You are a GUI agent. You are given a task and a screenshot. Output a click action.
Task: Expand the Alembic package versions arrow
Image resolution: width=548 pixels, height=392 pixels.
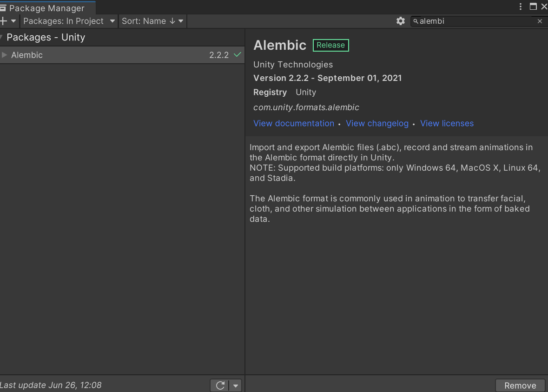(x=4, y=55)
